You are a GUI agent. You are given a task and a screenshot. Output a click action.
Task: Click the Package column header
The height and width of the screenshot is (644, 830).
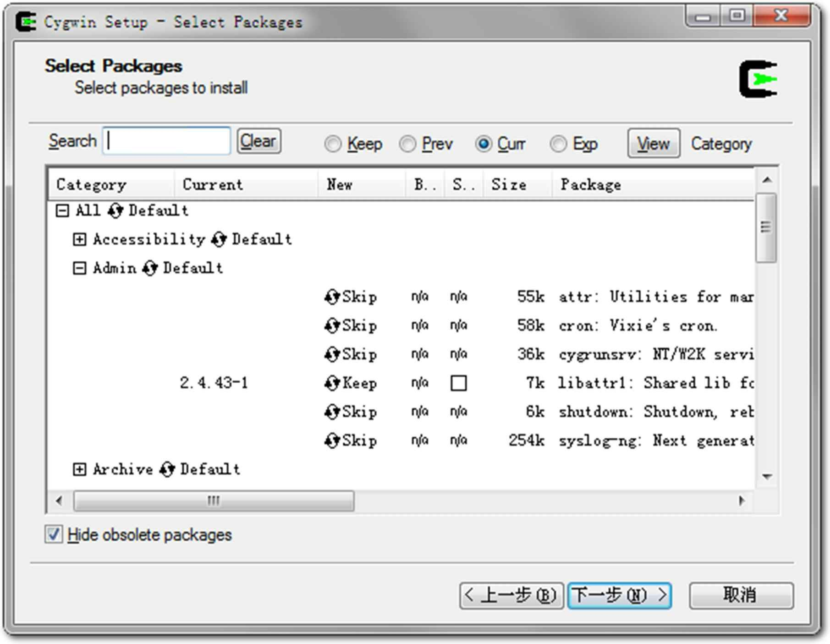coord(653,184)
